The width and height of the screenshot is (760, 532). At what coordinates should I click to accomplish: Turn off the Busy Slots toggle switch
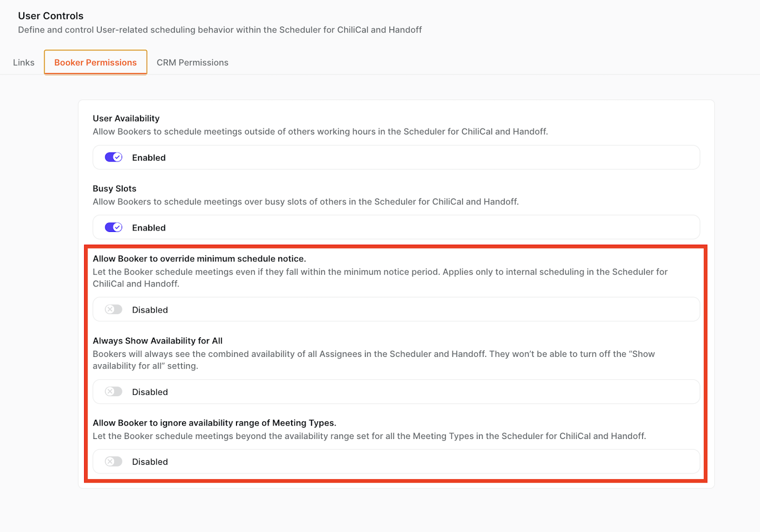(x=114, y=228)
